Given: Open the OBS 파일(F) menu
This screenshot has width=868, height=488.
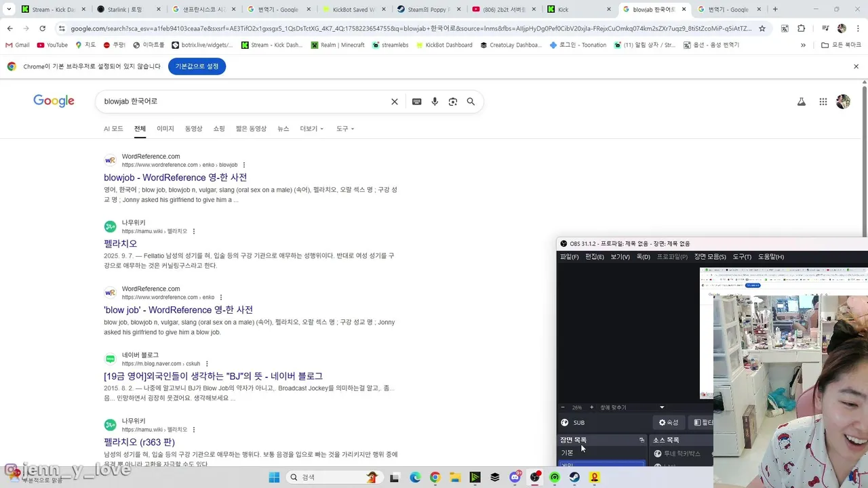Looking at the screenshot, I should pyautogui.click(x=570, y=257).
